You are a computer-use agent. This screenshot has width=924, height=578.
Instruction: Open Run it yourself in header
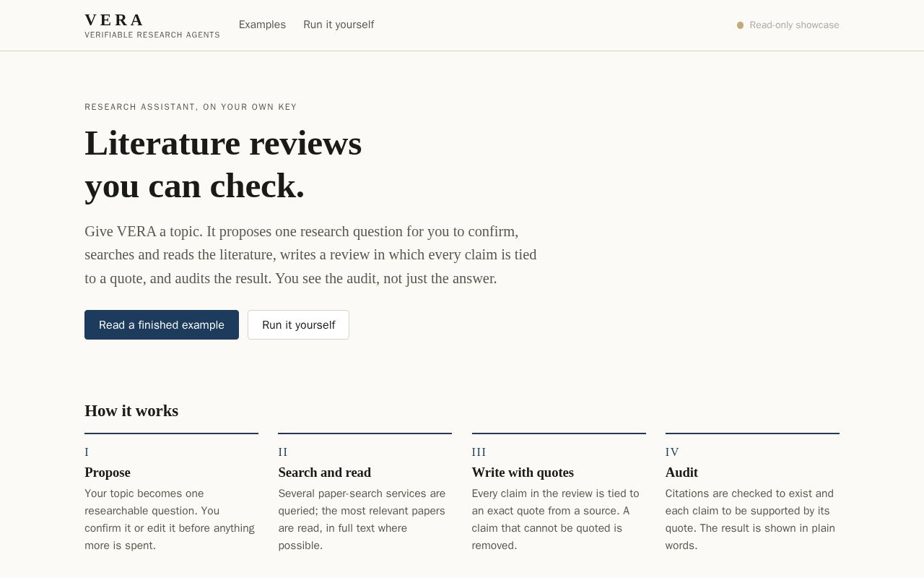pos(339,25)
